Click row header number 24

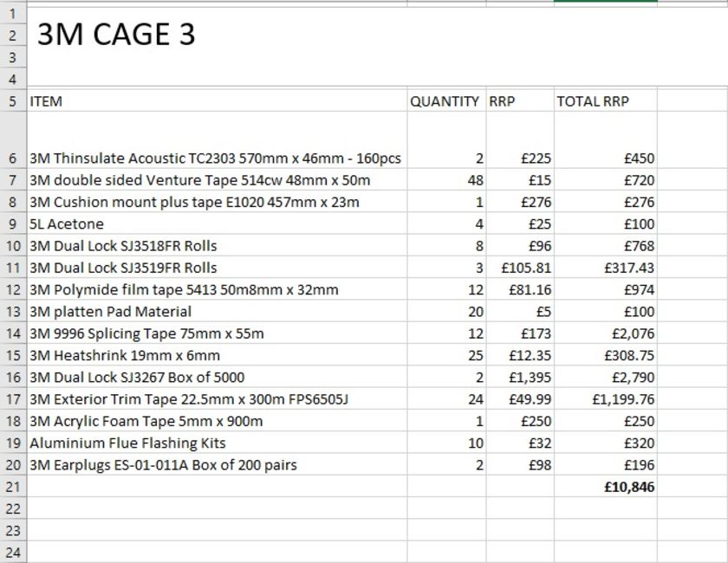pyautogui.click(x=12, y=552)
